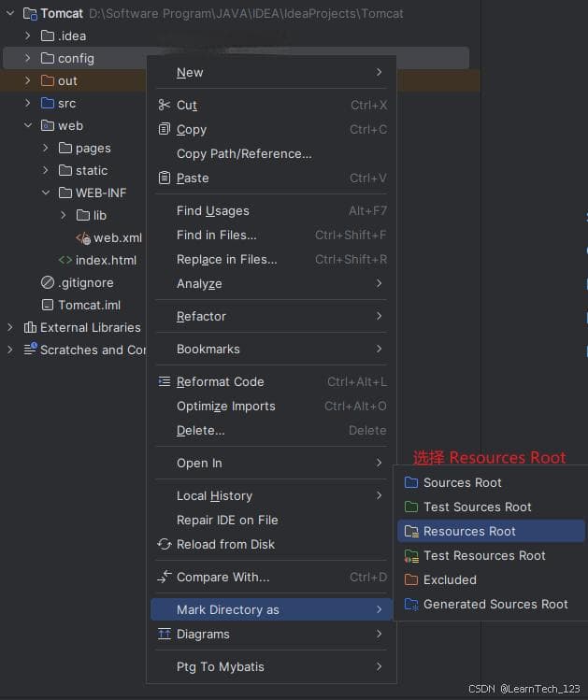Select Mark Directory as menu item

pos(271,609)
